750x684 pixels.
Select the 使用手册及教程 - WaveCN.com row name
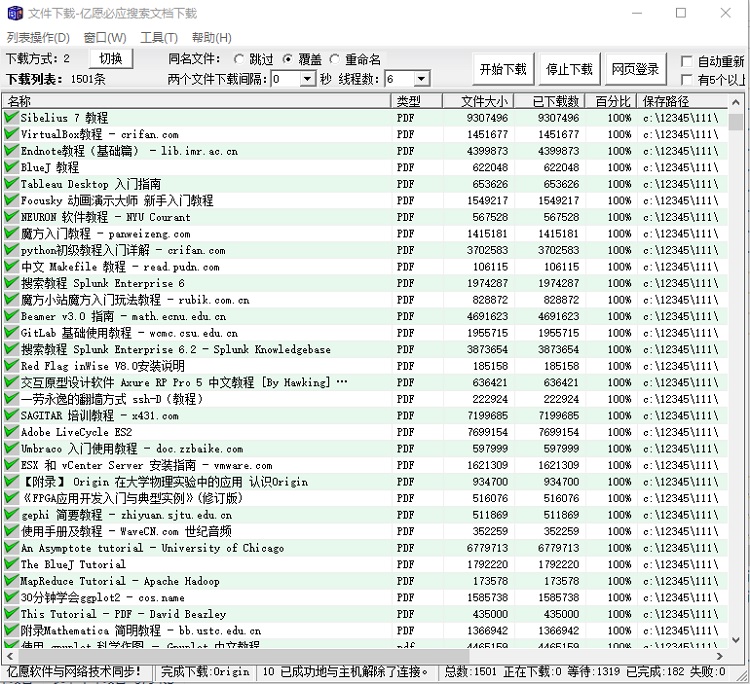point(126,531)
